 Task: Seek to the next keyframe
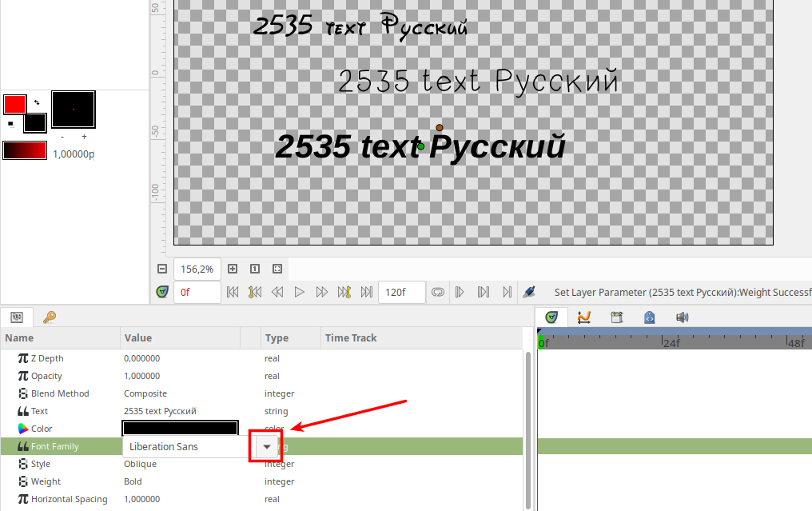(x=344, y=292)
